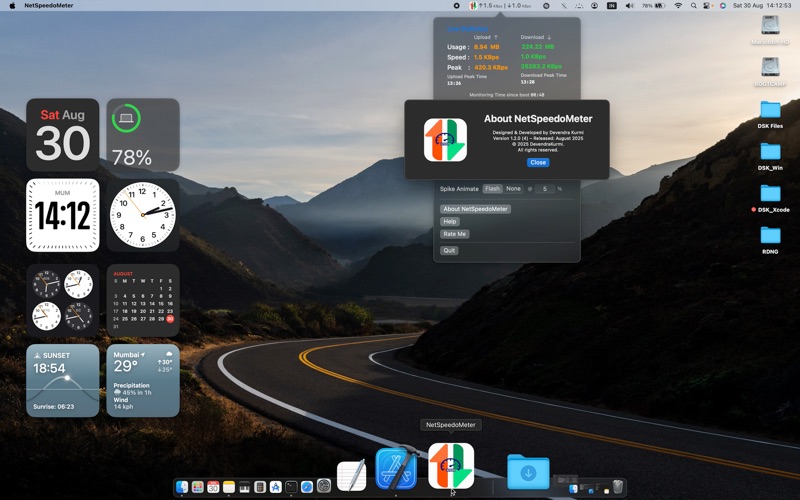Viewport: 800px width, 500px height.
Task: Open Finder from the Dock
Action: pyautogui.click(x=182, y=487)
